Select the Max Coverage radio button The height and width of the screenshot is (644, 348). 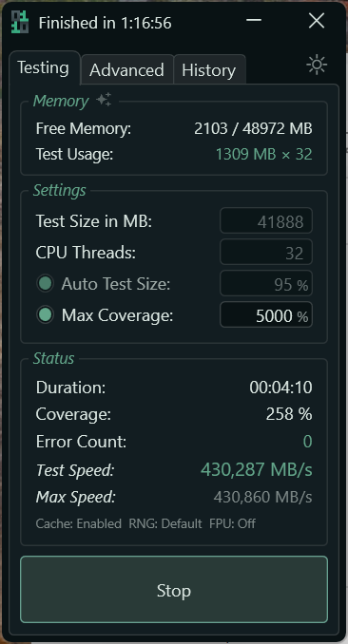point(46,315)
